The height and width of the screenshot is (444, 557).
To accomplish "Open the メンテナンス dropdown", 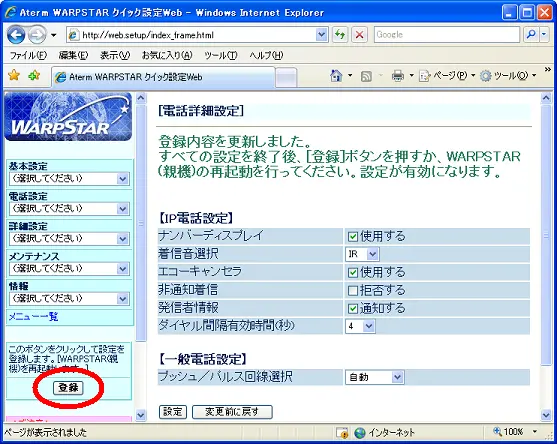I will coord(69,269).
